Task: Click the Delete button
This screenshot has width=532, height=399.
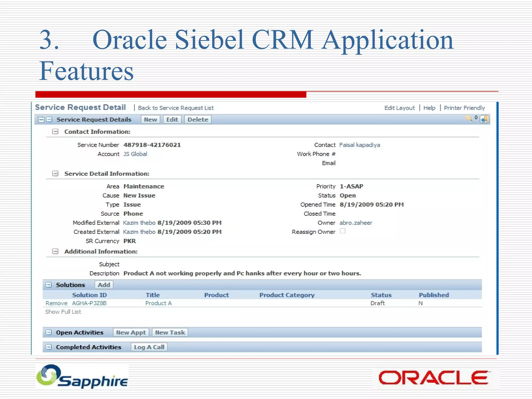Action: point(198,119)
